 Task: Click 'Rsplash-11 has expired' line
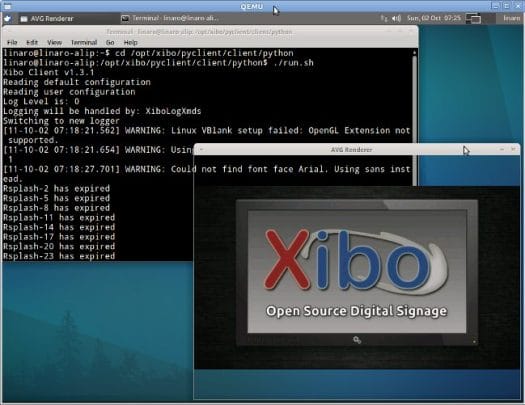59,218
